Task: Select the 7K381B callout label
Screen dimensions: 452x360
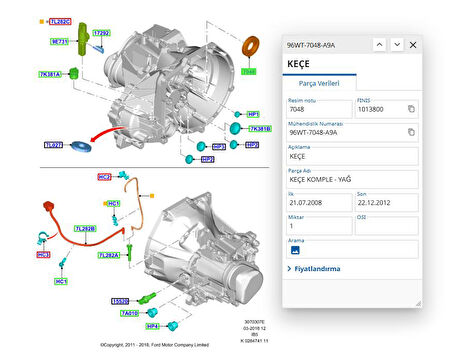Action: coord(260,129)
